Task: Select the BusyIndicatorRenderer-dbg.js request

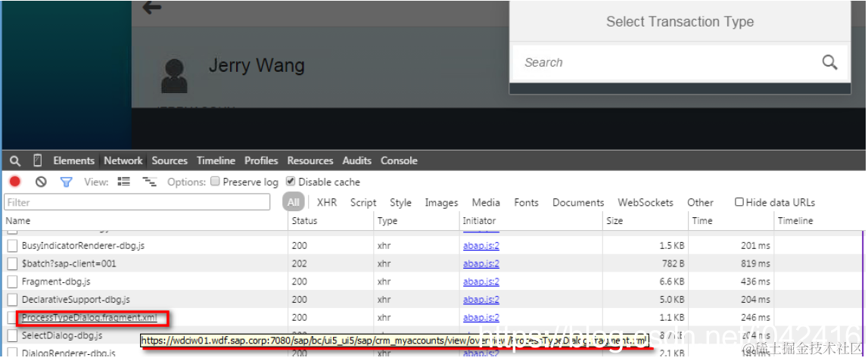Action: (x=83, y=245)
